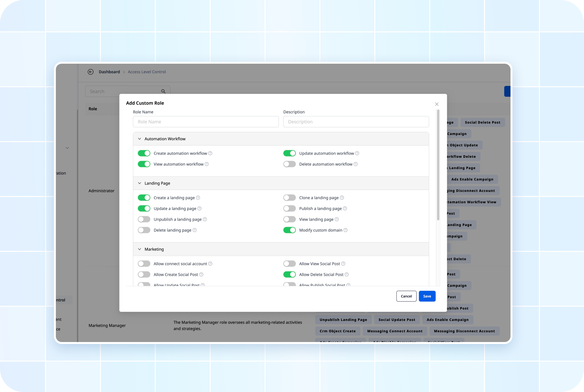584x392 pixels.
Task: Click help icon beside Allow Delete Social Post
Action: tap(347, 275)
